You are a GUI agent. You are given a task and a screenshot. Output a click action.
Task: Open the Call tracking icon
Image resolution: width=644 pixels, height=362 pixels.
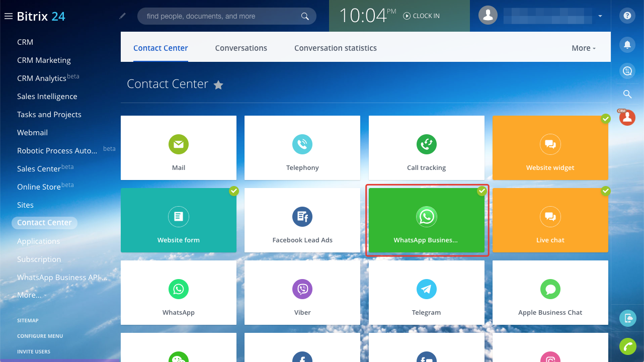[x=426, y=145]
